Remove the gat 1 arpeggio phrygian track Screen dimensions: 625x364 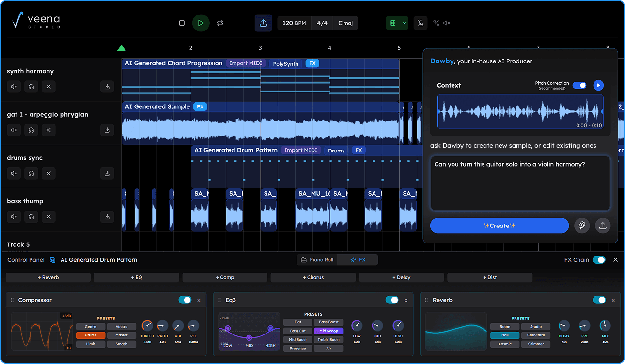(48, 130)
